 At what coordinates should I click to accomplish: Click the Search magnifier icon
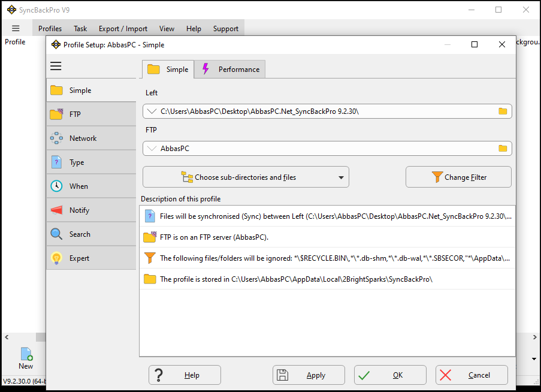[56, 234]
